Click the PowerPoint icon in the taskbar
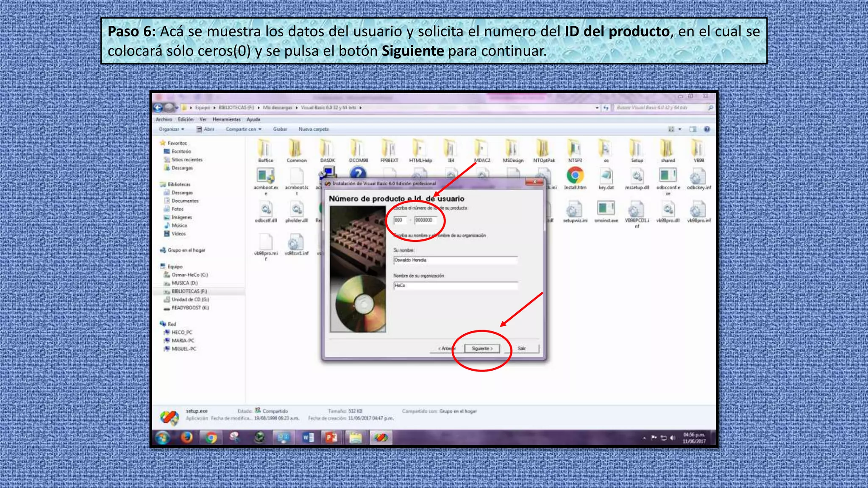868x488 pixels. 331,437
